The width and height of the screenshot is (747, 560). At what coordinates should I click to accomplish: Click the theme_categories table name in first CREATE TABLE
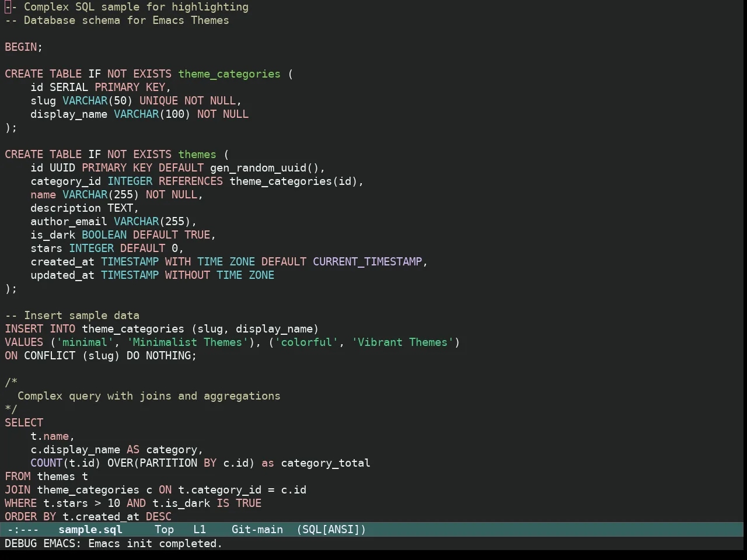(x=229, y=74)
